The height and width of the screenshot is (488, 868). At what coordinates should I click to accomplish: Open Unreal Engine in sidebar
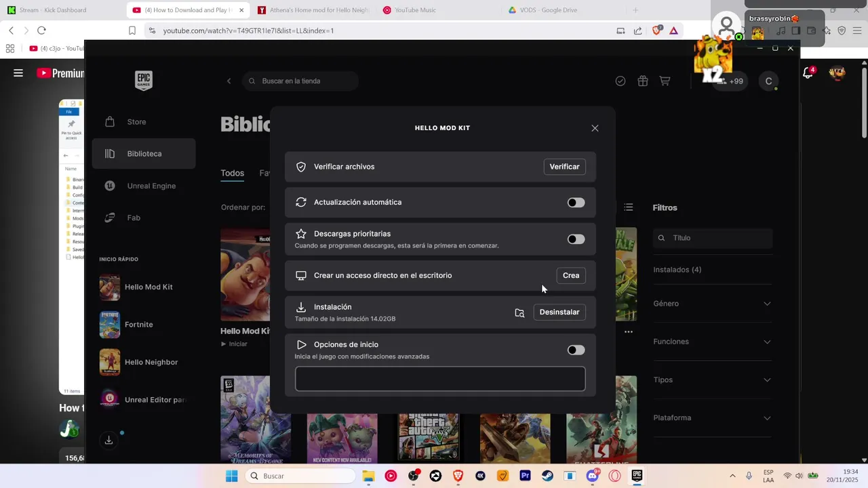[x=144, y=186]
